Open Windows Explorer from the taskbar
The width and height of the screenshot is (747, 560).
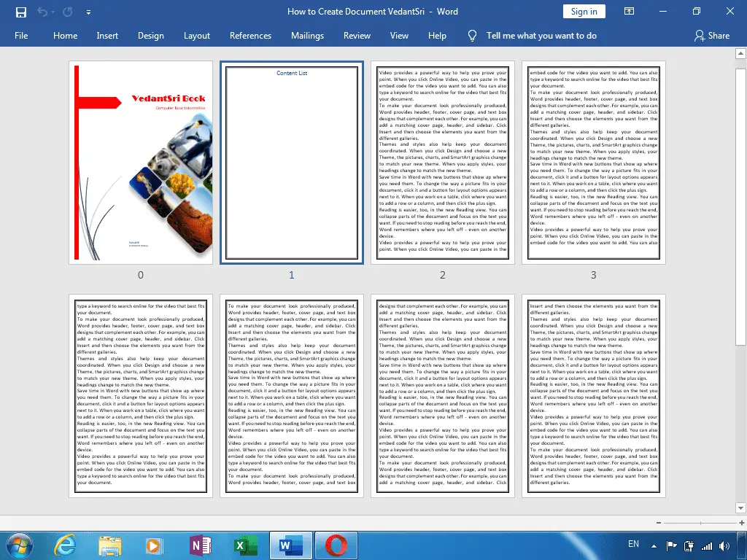pos(109,545)
